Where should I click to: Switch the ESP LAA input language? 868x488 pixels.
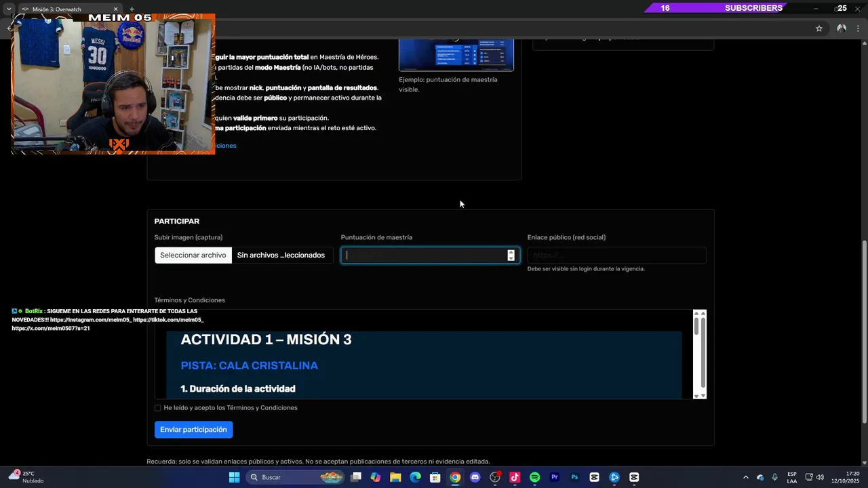792,477
